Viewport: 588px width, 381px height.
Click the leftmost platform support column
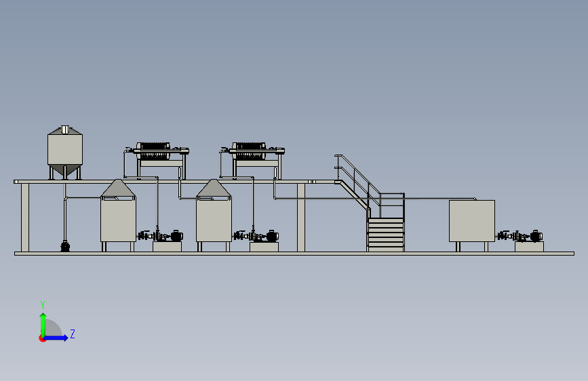tap(25, 218)
